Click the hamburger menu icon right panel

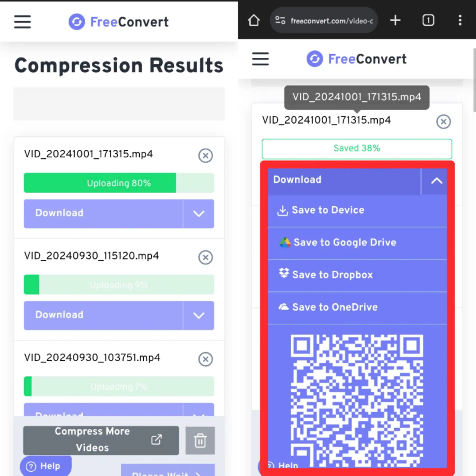click(260, 59)
